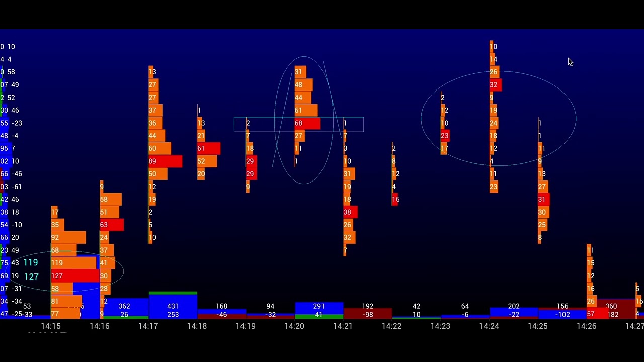The width and height of the screenshot is (644, 362).
Task: Select the 168 volume total
Action: point(221,306)
